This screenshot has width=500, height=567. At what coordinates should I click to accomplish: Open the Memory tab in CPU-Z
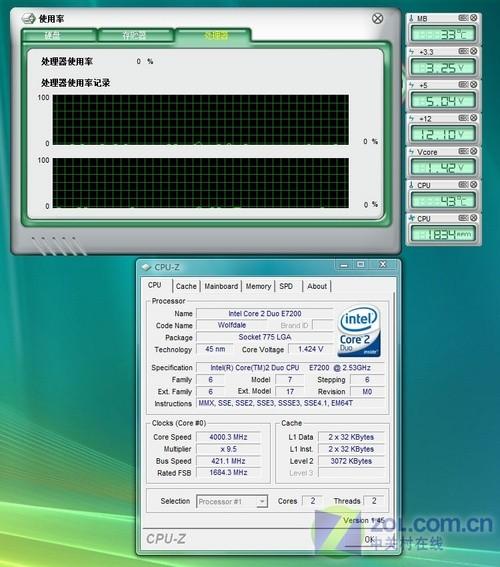pyautogui.click(x=258, y=286)
